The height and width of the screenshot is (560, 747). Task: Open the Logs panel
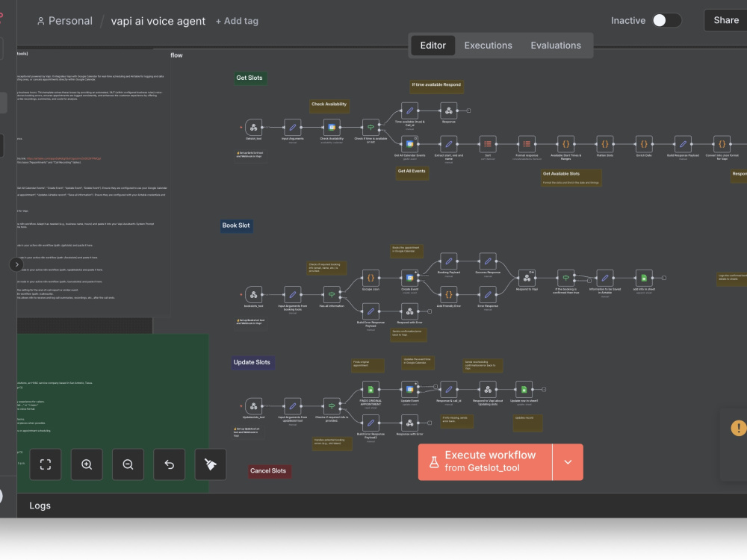[x=40, y=505]
